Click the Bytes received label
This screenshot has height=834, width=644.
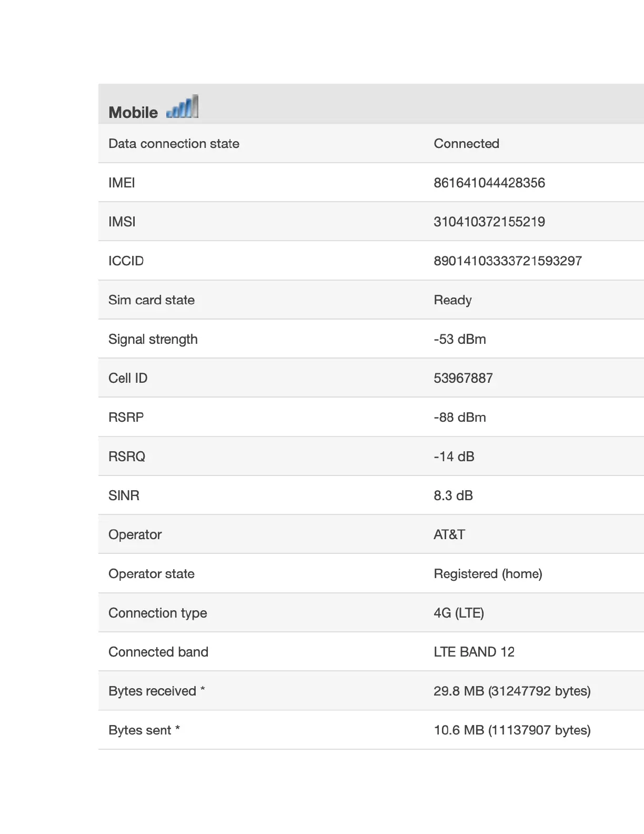click(157, 691)
